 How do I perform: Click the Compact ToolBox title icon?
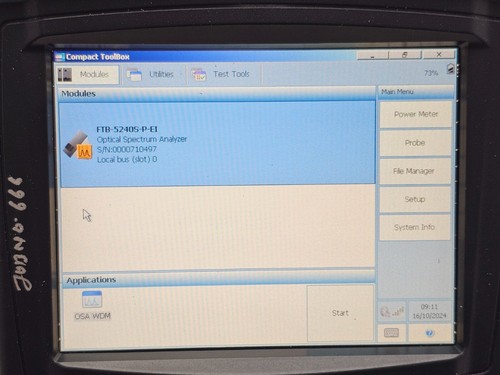(60, 57)
